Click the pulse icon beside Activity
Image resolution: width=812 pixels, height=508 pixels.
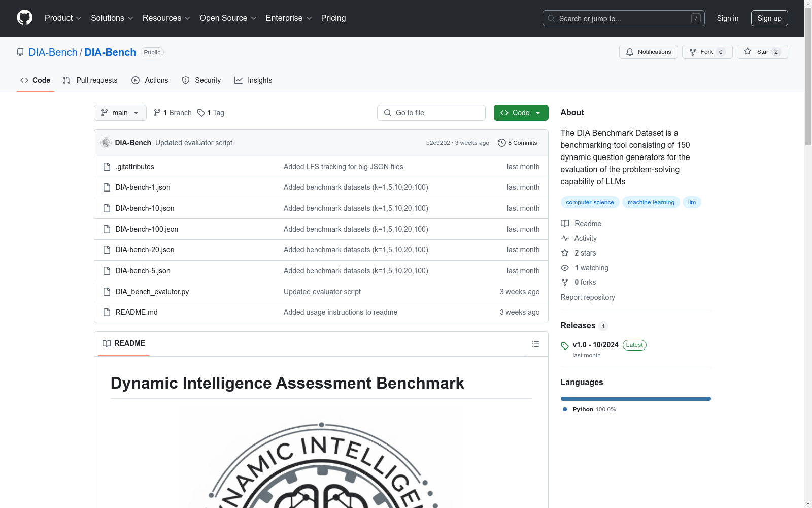565,238
